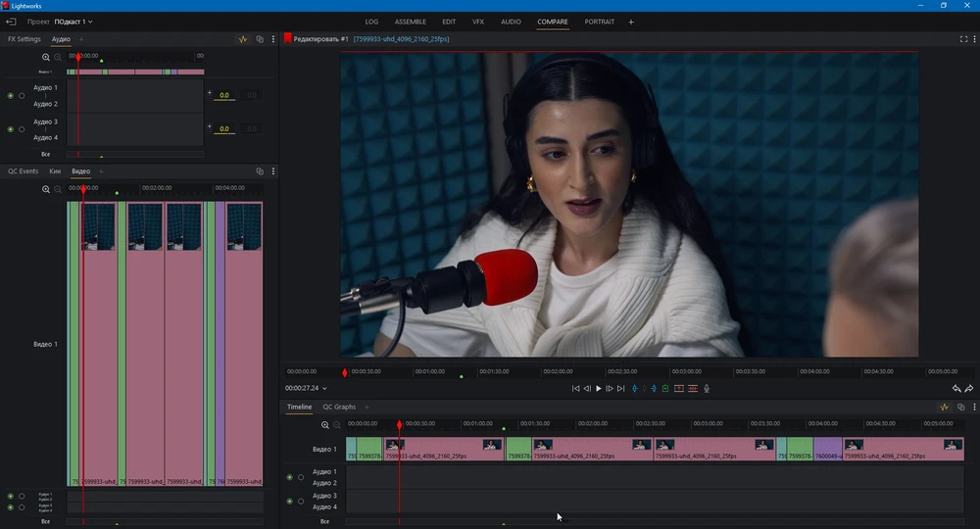Open the ПОдкаст 1 project dropdown
This screenshot has height=529, width=980.
(x=74, y=21)
